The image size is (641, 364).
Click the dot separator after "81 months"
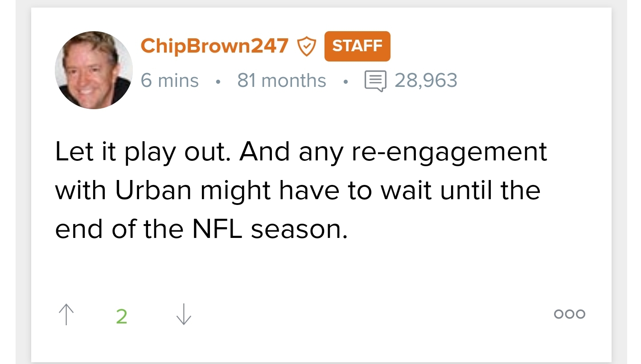click(345, 82)
